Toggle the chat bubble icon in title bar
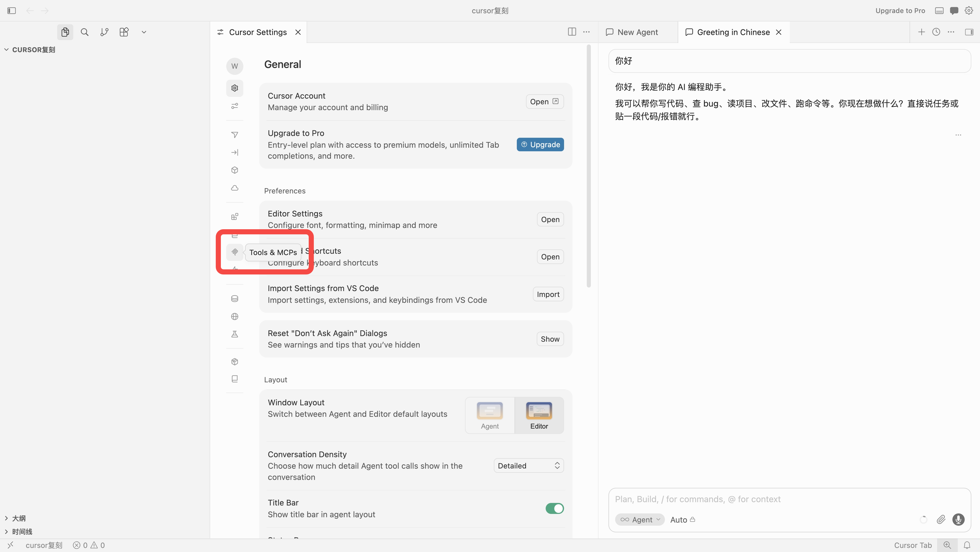980x552 pixels. [954, 11]
